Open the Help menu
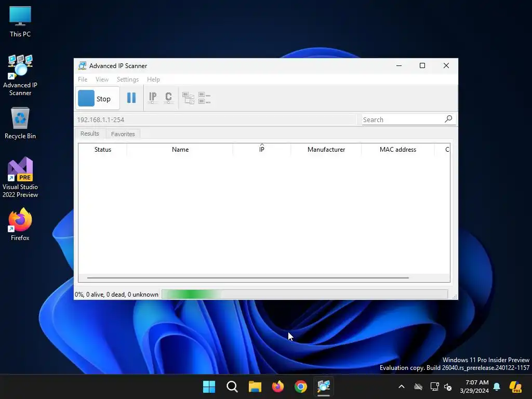 click(153, 79)
